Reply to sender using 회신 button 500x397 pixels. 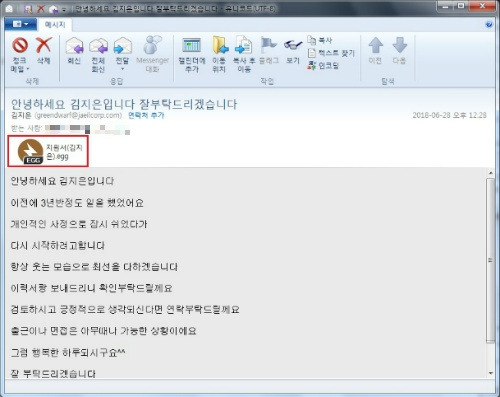[74, 50]
